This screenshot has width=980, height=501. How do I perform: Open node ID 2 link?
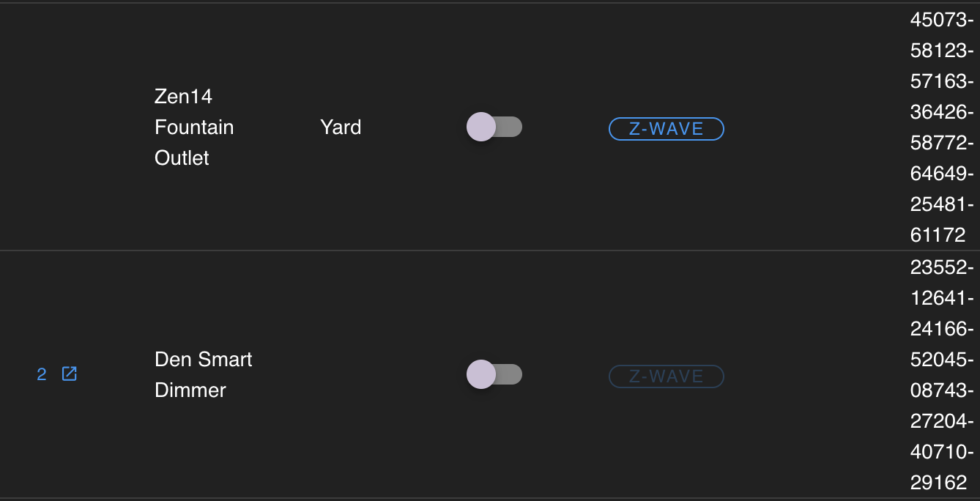pos(42,374)
